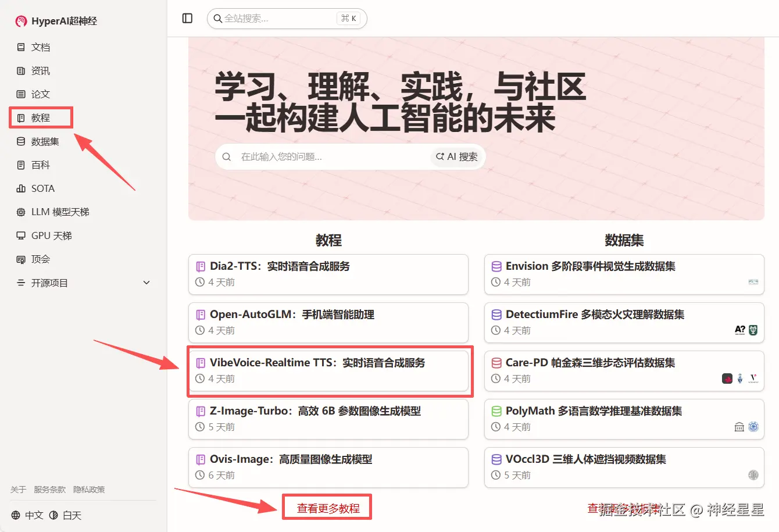The image size is (779, 532).
Task: Click the 教程 column heading
Action: tap(328, 240)
